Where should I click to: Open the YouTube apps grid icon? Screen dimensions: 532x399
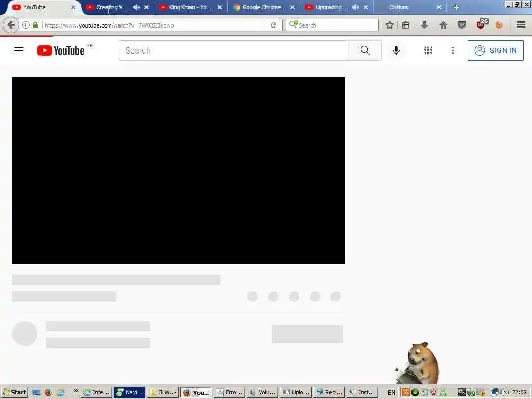(x=428, y=50)
